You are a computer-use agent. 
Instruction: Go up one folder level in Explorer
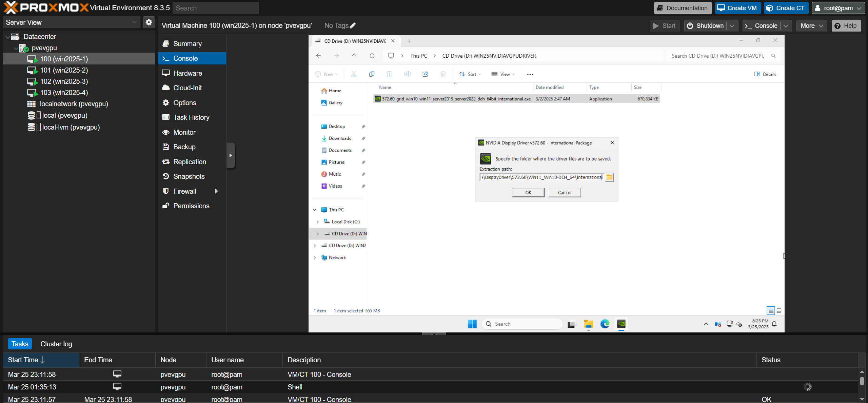coord(354,56)
